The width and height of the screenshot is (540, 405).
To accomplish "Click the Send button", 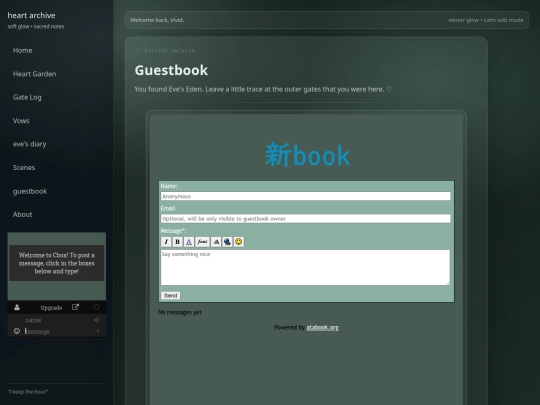I will [x=170, y=295].
